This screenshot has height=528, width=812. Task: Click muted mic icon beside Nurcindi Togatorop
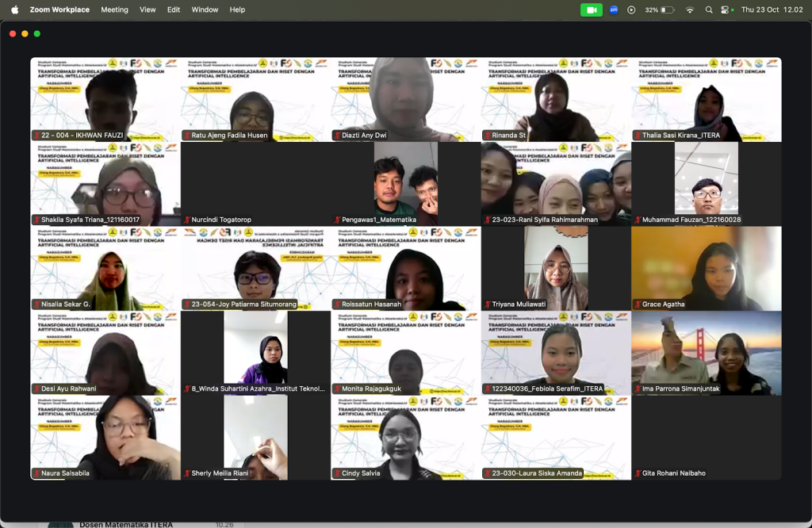coord(187,220)
